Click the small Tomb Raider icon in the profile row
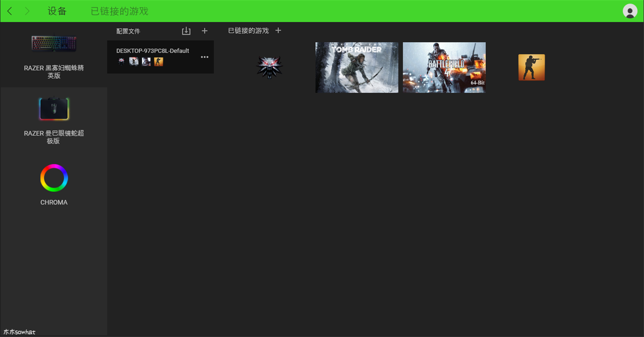Viewport: 644px width, 337px height. pyautogui.click(x=134, y=61)
